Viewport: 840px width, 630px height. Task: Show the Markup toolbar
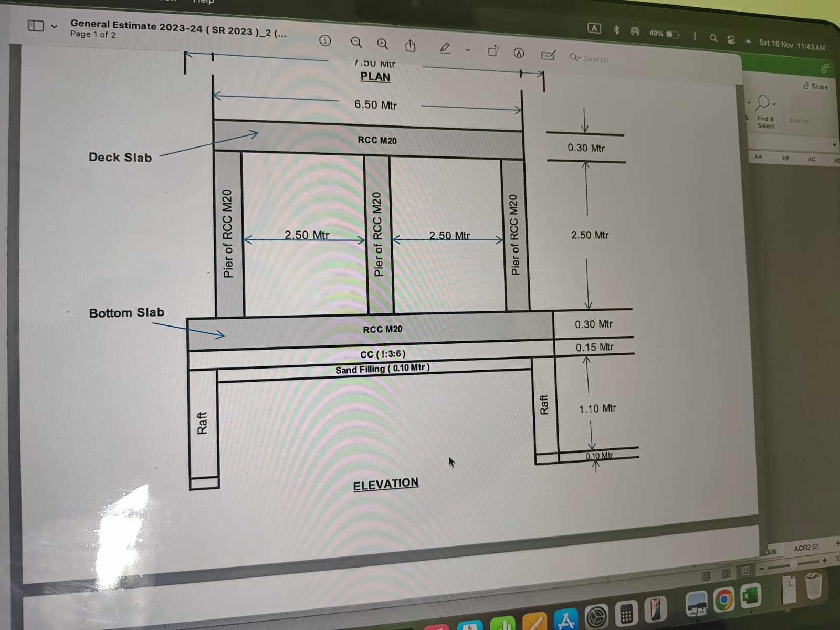519,53
